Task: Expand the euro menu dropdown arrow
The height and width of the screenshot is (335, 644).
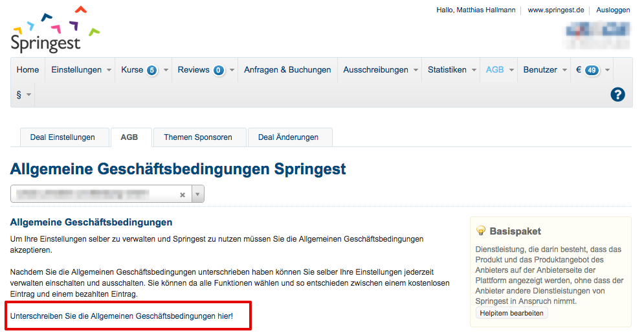Action: click(607, 70)
